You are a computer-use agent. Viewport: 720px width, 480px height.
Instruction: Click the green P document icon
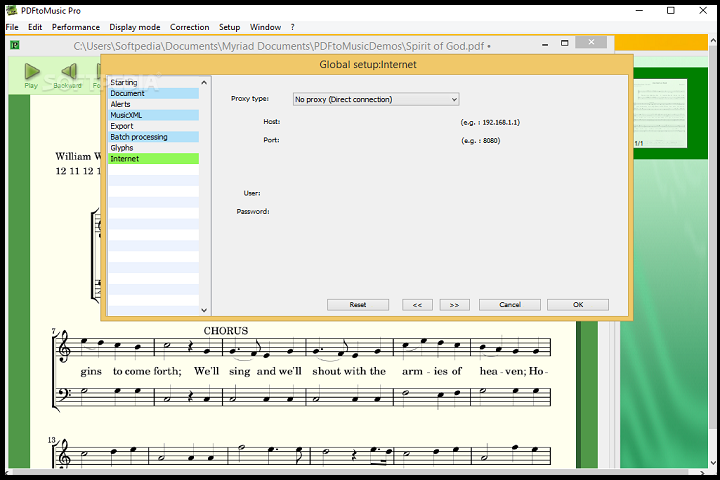(14, 45)
